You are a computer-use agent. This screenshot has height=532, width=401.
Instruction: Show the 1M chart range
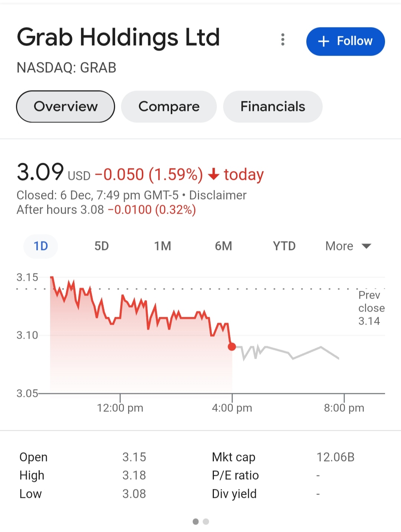click(x=163, y=246)
